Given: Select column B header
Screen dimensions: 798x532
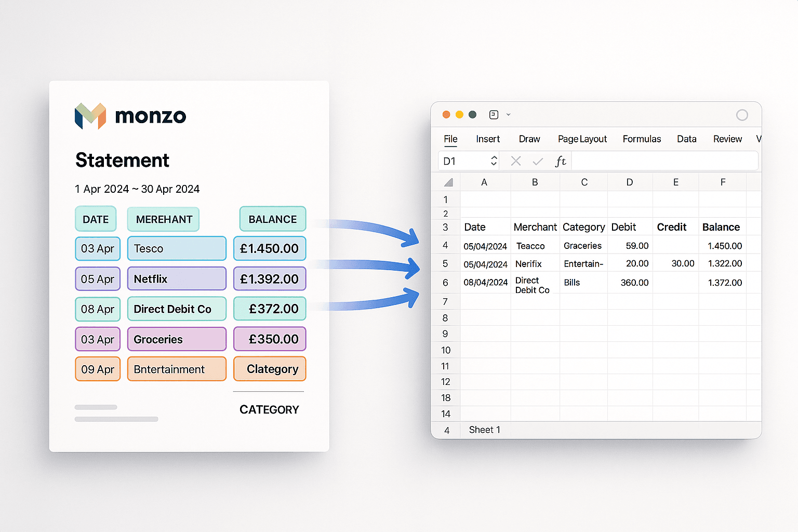Looking at the screenshot, I should [x=535, y=182].
